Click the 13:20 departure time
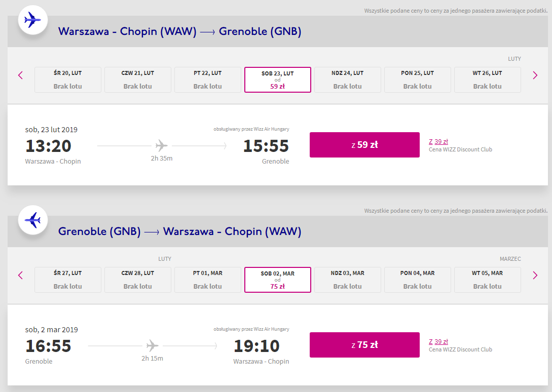The height and width of the screenshot is (392, 552). click(48, 146)
